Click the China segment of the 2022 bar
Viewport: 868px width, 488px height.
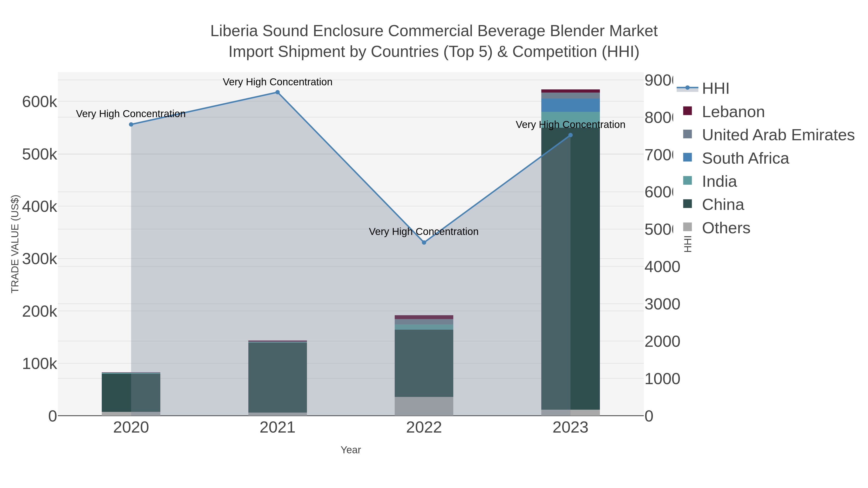point(424,363)
